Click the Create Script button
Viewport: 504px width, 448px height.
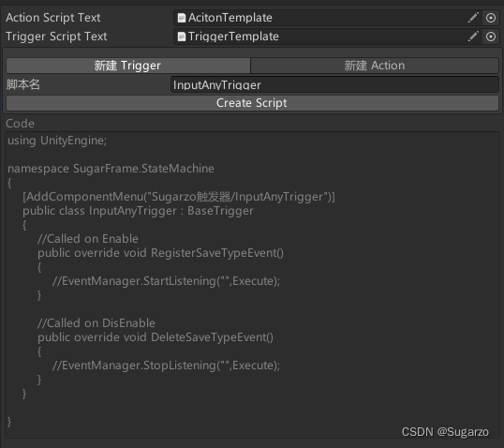252,103
